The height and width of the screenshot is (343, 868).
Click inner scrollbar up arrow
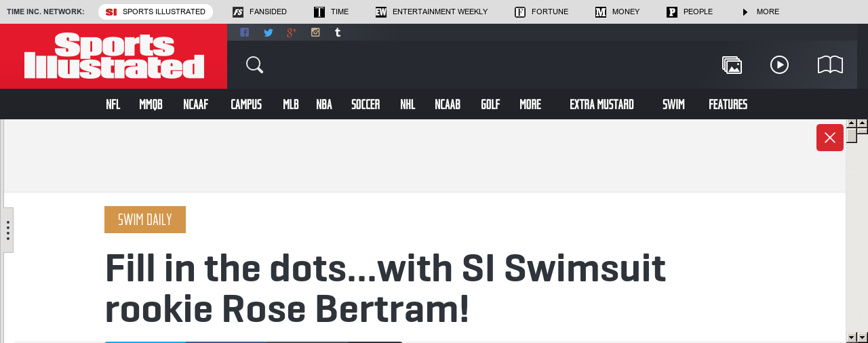pos(851,125)
